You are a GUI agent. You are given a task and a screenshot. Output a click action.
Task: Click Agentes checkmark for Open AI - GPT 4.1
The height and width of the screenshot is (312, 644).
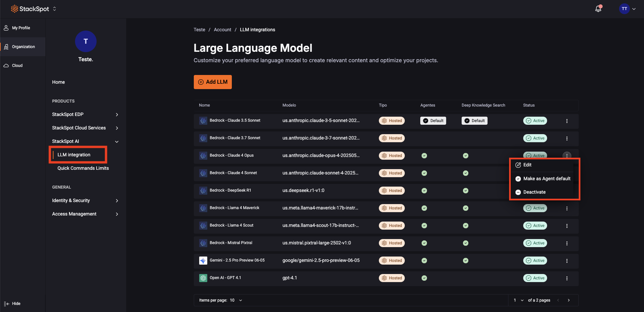click(424, 278)
